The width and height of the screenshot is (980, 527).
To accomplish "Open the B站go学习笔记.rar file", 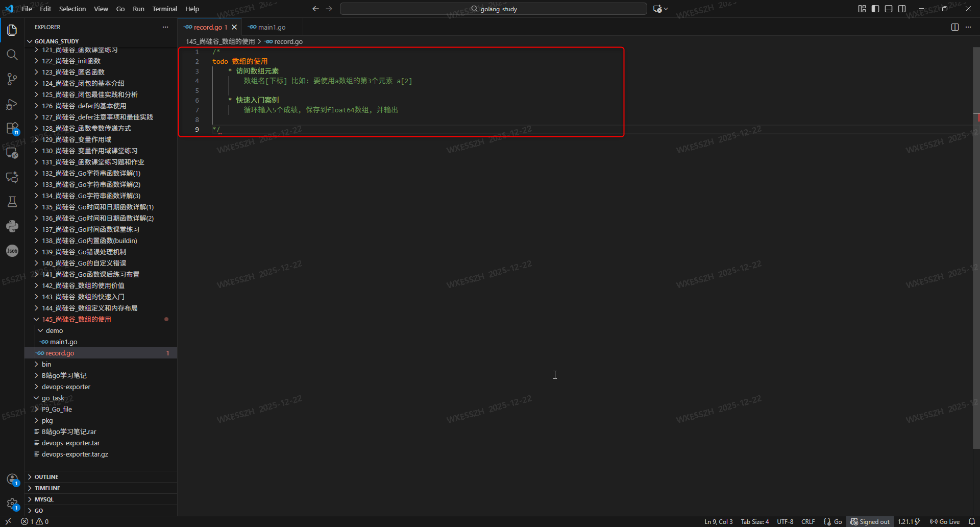I will (101, 432).
